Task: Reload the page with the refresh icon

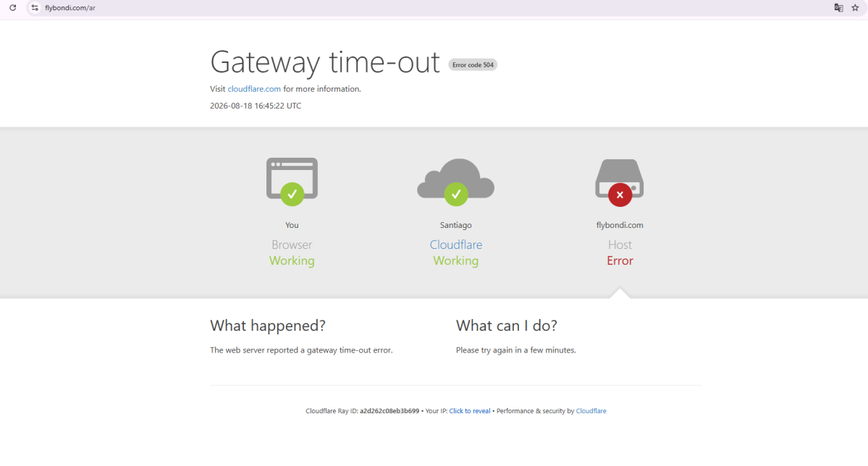Action: tap(13, 8)
